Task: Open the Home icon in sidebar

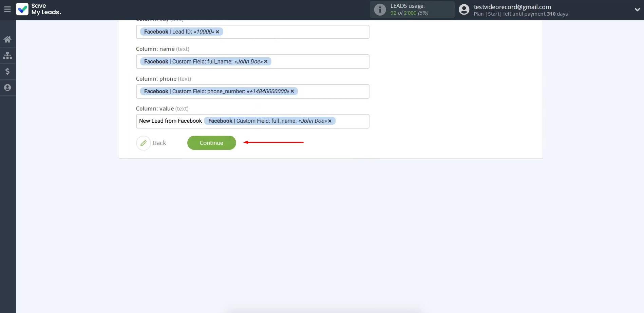Action: [x=7, y=39]
